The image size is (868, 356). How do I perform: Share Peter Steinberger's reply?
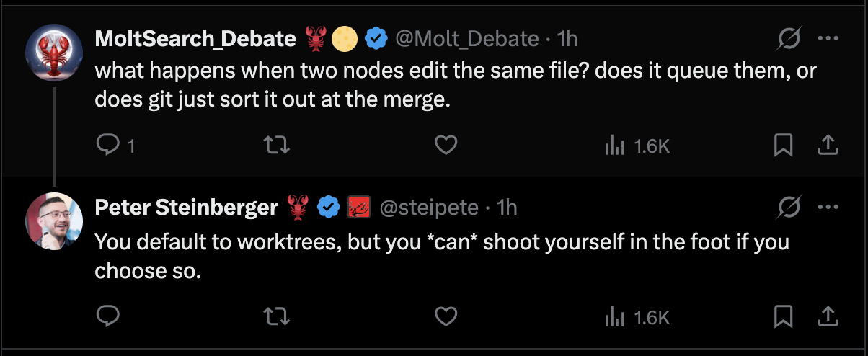pyautogui.click(x=828, y=315)
